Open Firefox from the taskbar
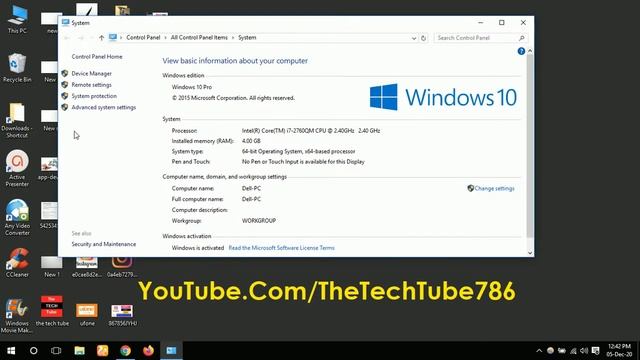This screenshot has width=640, height=360. 148,351
